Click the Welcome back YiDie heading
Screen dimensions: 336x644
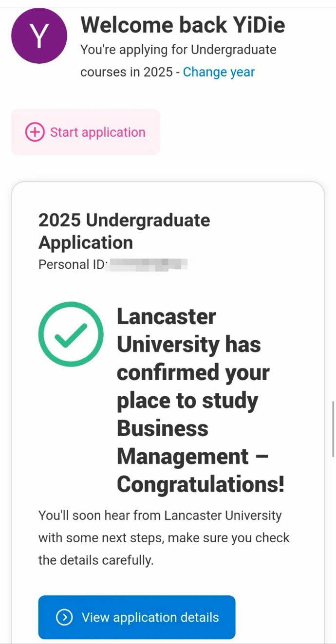[x=183, y=24]
